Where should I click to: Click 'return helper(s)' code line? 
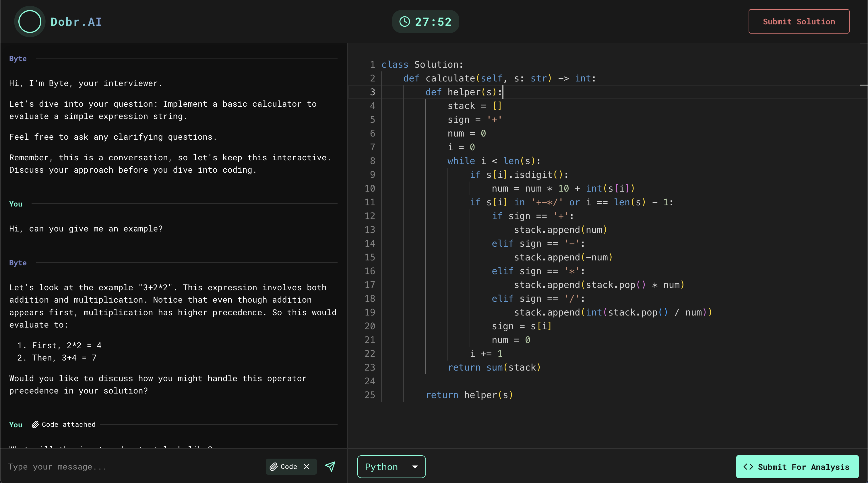469,395
